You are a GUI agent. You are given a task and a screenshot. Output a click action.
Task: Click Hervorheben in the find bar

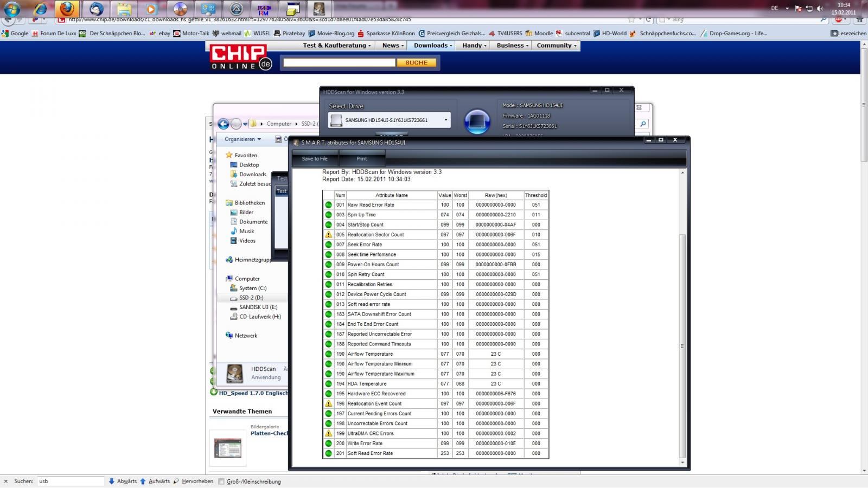click(x=193, y=481)
